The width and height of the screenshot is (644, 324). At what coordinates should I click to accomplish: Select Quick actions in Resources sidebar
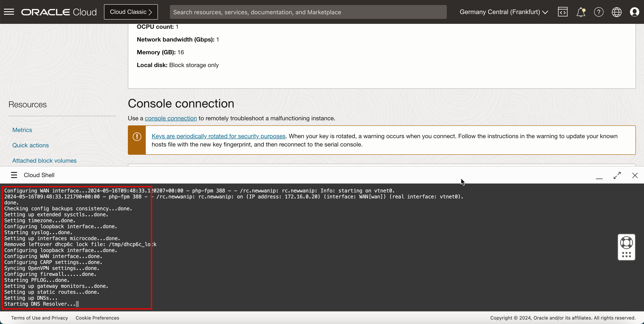[x=30, y=145]
